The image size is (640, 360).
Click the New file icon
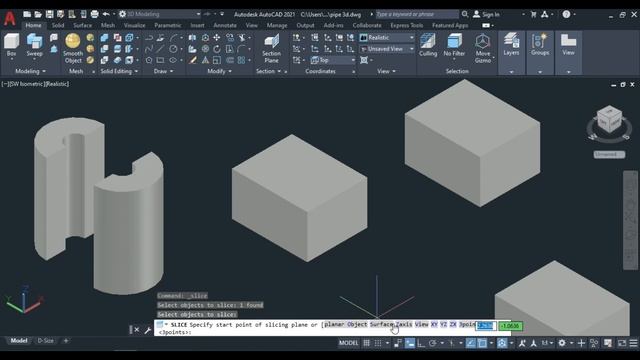27,14
